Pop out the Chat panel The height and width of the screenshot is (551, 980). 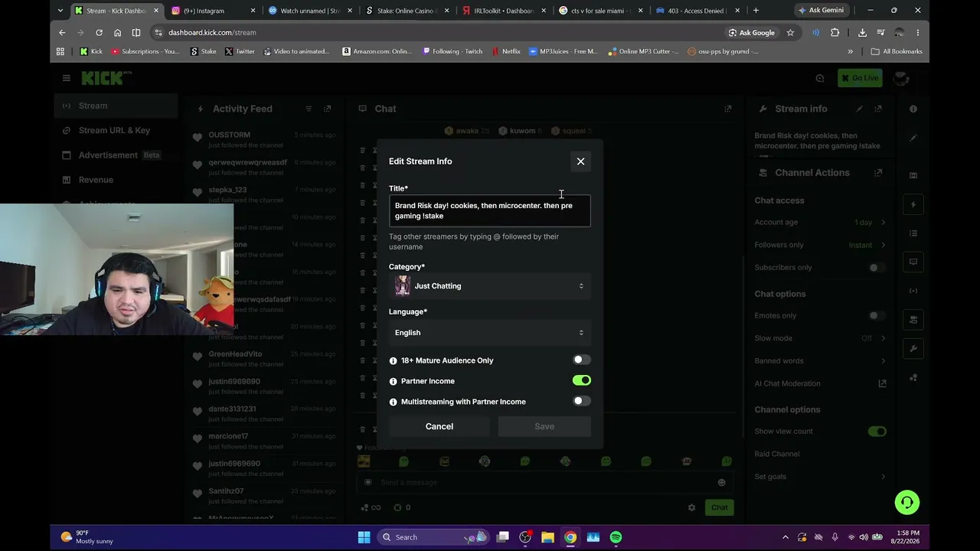click(x=727, y=109)
